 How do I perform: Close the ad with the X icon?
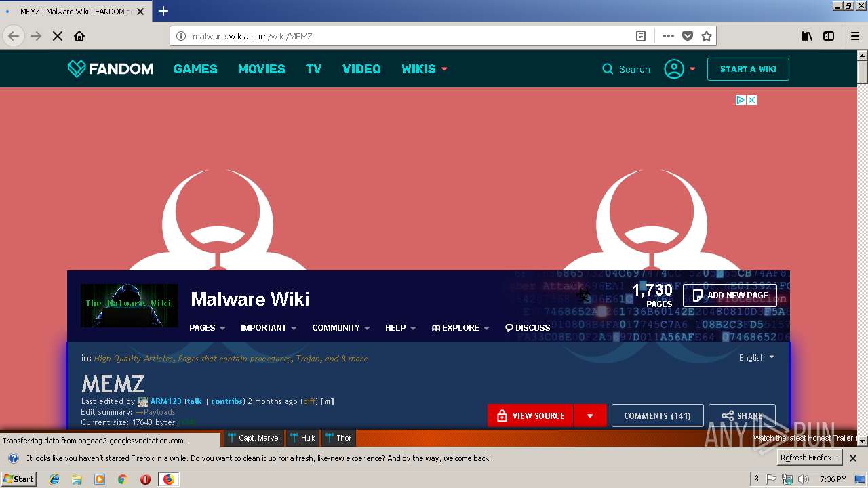(x=751, y=100)
